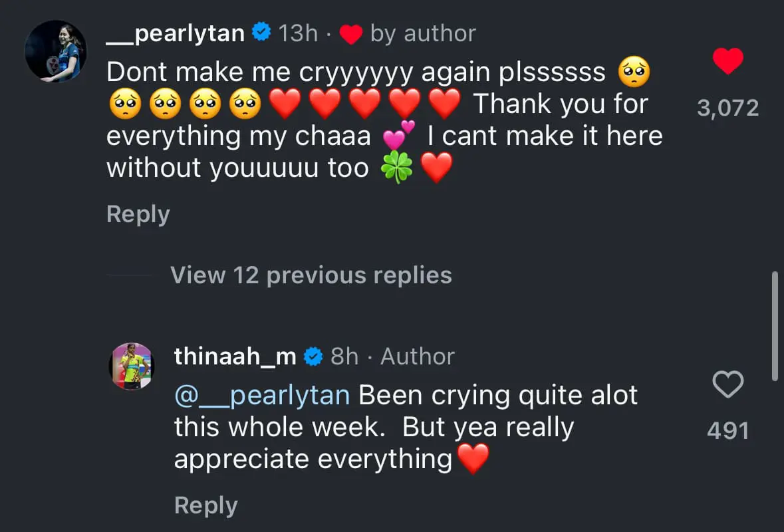Click the 8h timestamp on thinaah_m's reply
784x532 pixels.
tap(344, 356)
